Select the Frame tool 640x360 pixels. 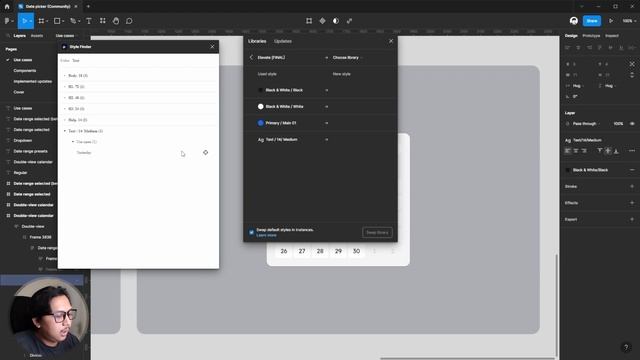click(41, 21)
